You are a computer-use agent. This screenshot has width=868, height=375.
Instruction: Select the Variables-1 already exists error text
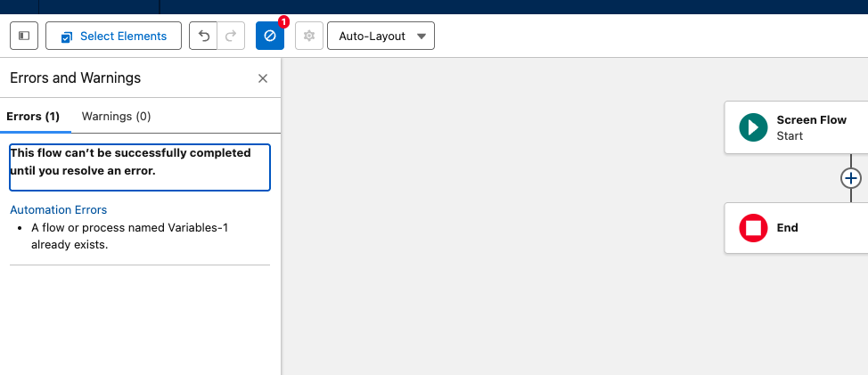[129, 236]
